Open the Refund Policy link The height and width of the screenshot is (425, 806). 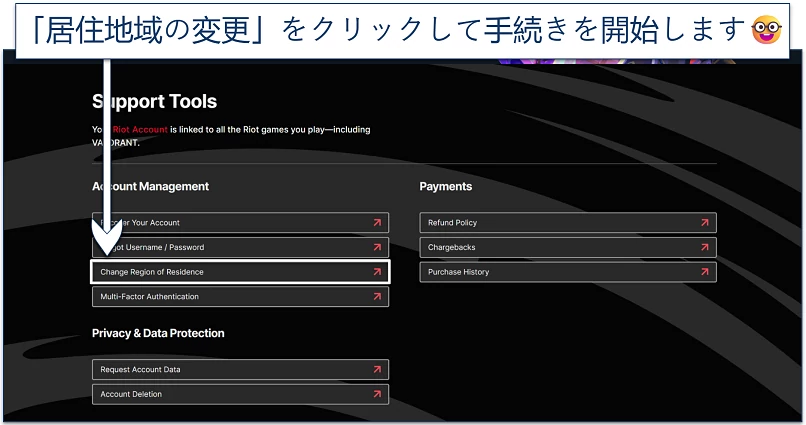[568, 223]
